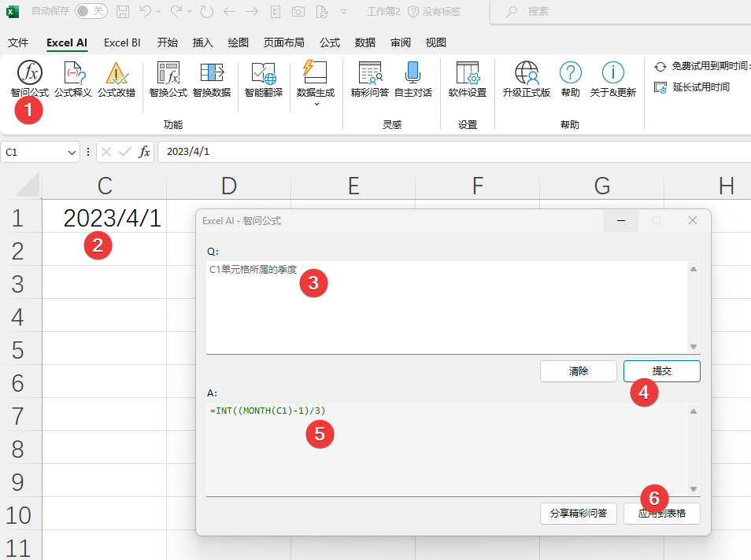Click 免费试用到期时间 trial expiry item
This screenshot has height=560, width=751.
click(x=702, y=66)
